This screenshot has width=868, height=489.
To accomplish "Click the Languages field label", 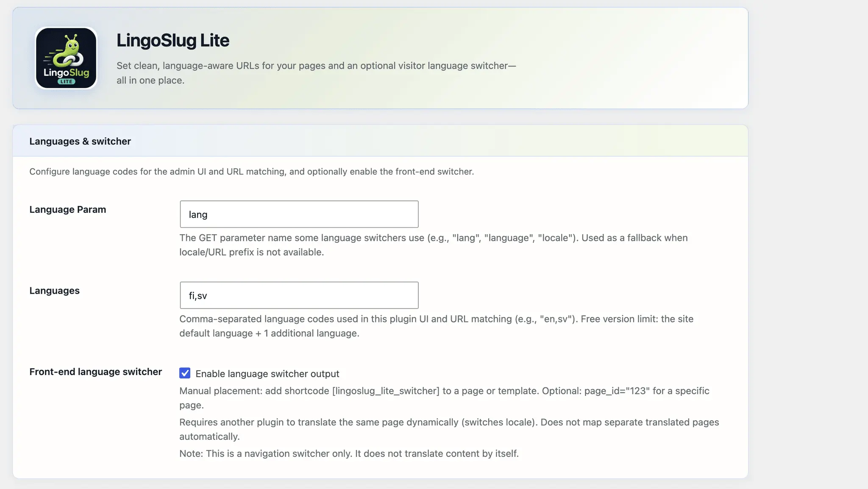I will click(x=55, y=291).
